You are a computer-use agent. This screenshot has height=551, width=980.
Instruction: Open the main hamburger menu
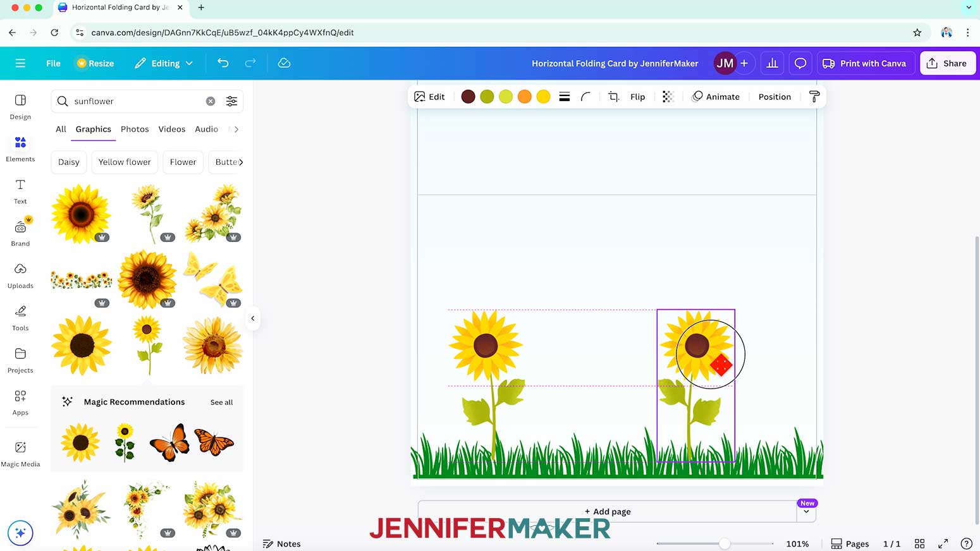20,63
